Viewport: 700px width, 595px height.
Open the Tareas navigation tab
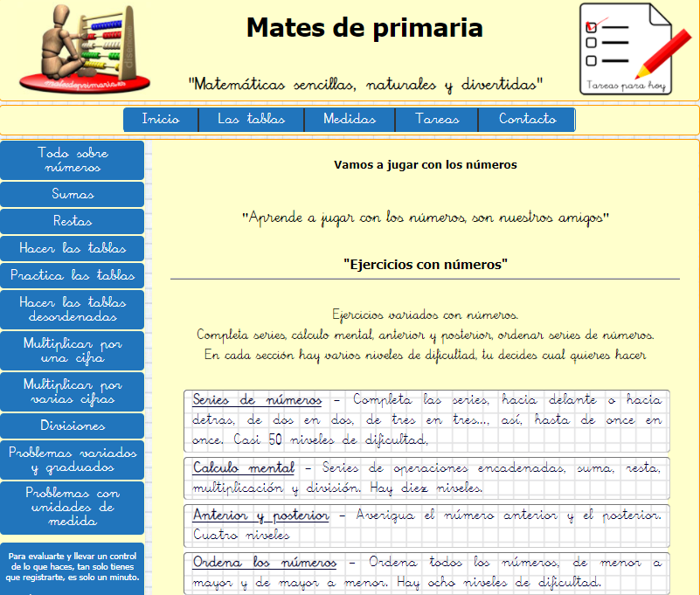pos(436,120)
